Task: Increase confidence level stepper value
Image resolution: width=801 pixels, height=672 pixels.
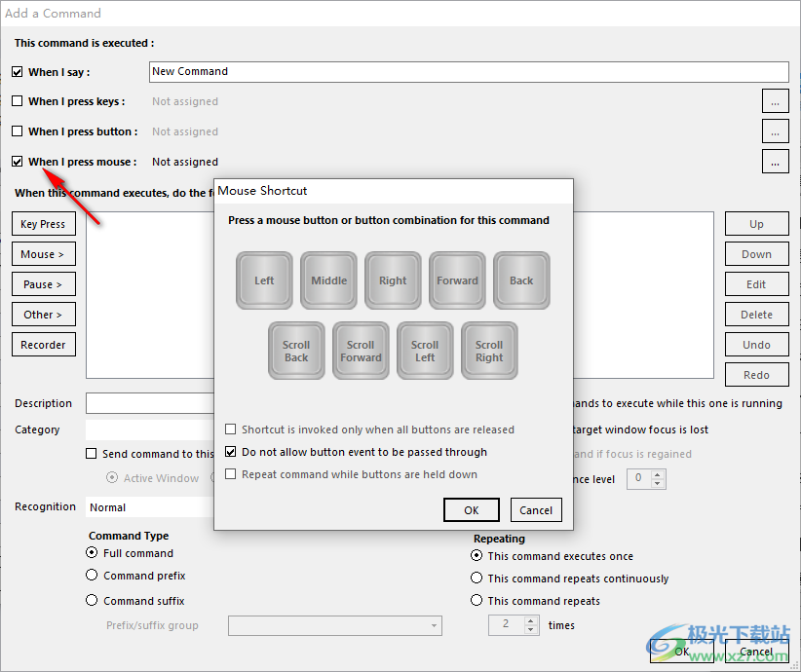Action: click(x=658, y=475)
